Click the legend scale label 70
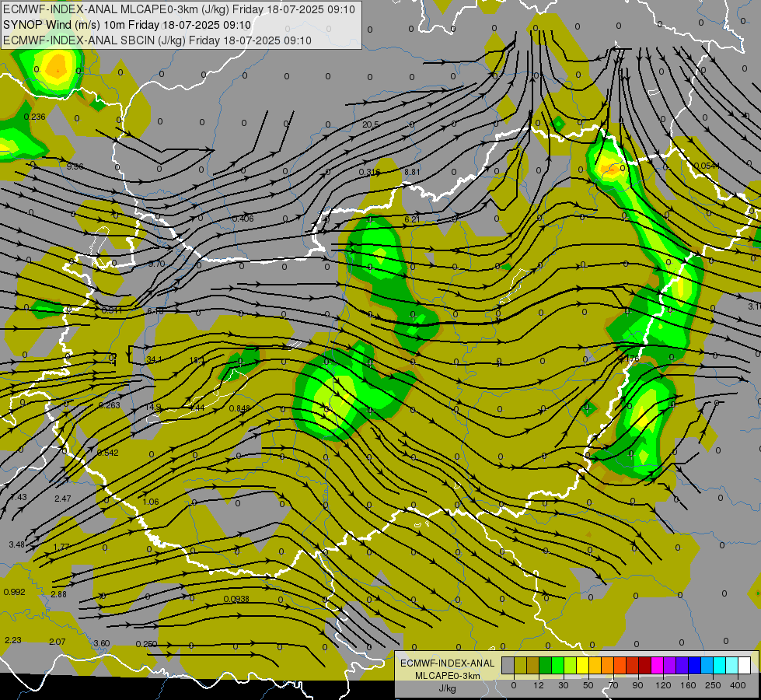Viewport: 761px width, 700px height. (x=613, y=685)
